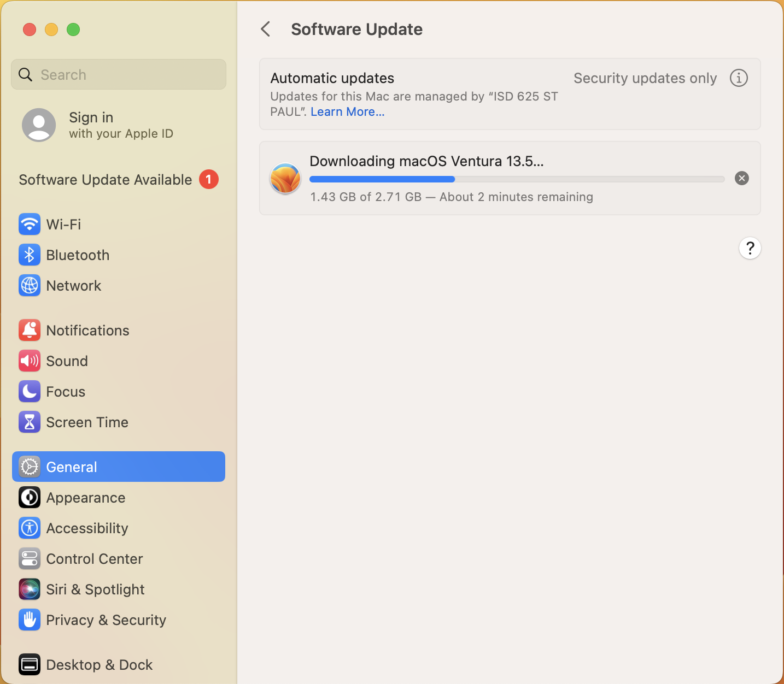This screenshot has width=784, height=684.
Task: Select Privacy & Security hand icon
Action: (x=30, y=620)
